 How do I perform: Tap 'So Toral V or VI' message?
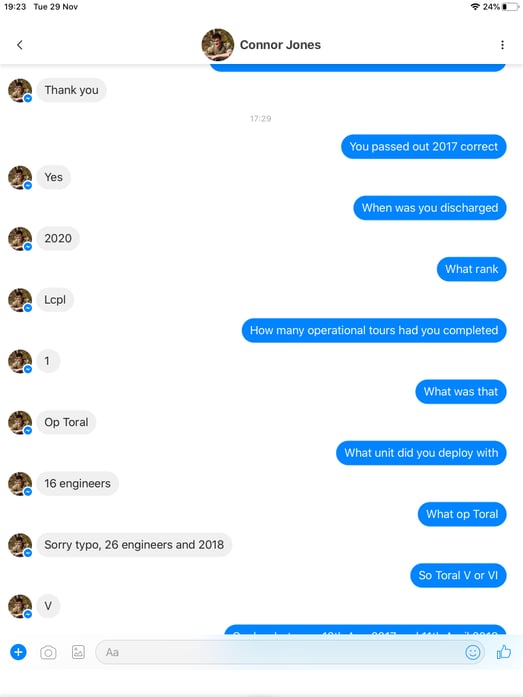pyautogui.click(x=458, y=576)
